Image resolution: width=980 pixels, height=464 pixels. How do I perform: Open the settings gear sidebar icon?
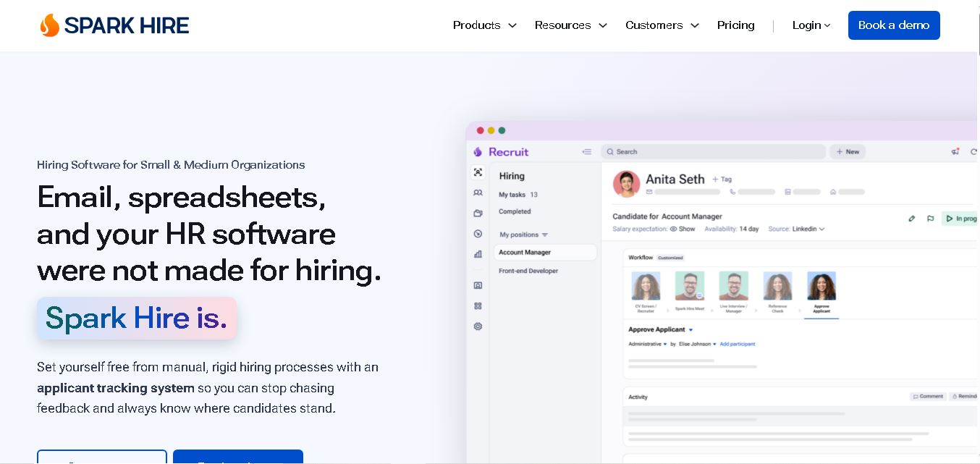(x=478, y=326)
